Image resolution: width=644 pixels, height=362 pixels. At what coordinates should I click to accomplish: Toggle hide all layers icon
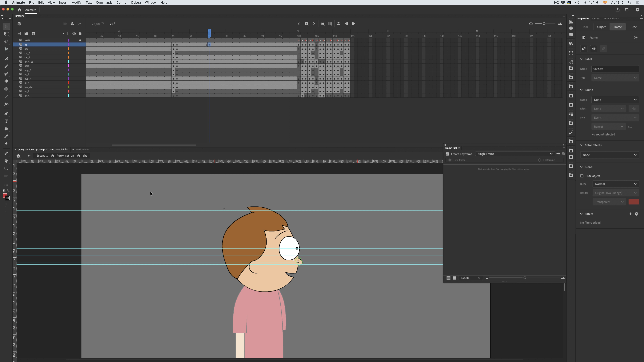[x=74, y=34]
